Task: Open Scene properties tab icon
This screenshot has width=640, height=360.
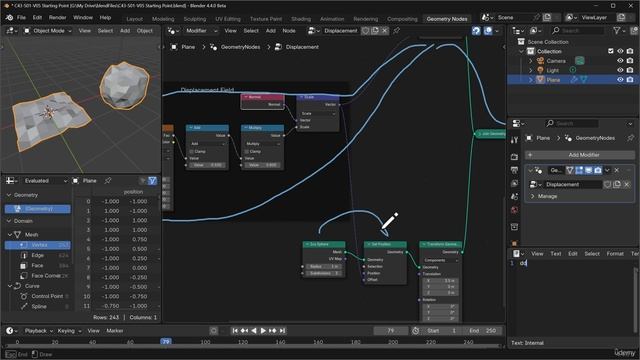Action: click(514, 197)
